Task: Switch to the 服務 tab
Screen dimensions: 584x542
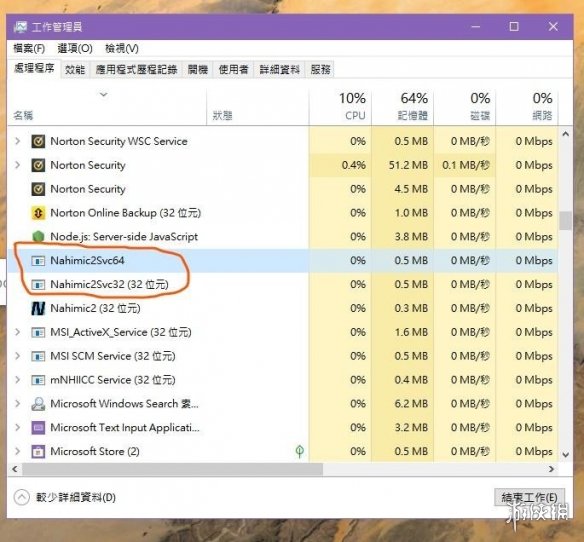Action: point(320,70)
